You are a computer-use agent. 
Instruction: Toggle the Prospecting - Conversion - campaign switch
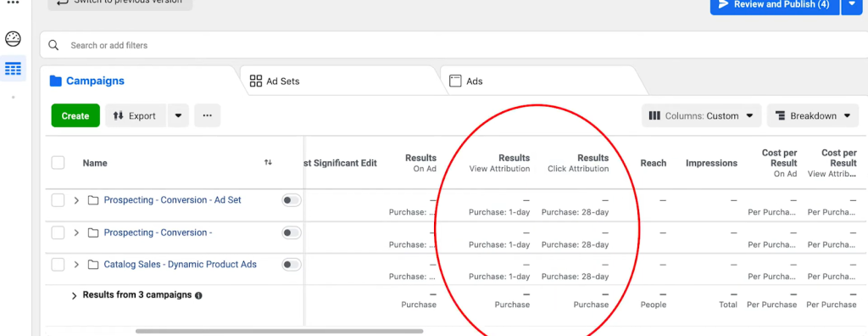[292, 232]
